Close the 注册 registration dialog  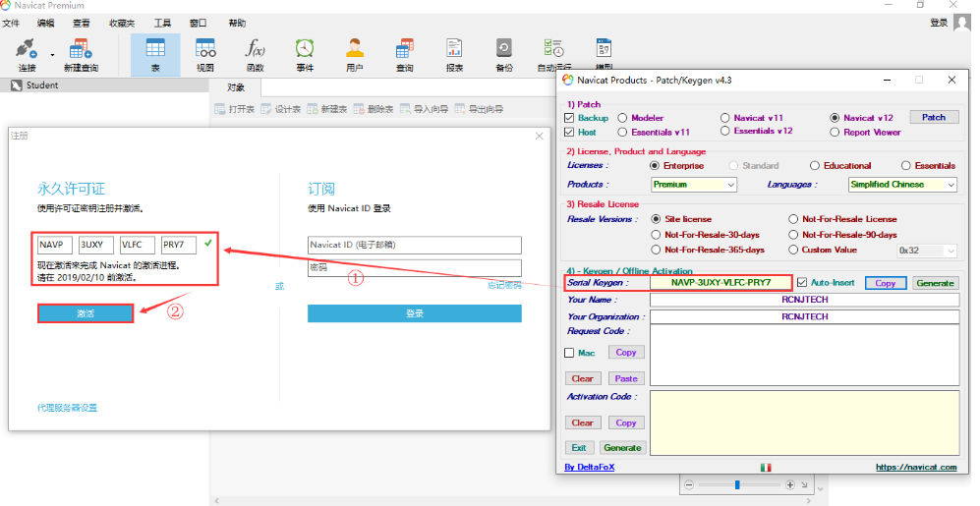(x=540, y=136)
